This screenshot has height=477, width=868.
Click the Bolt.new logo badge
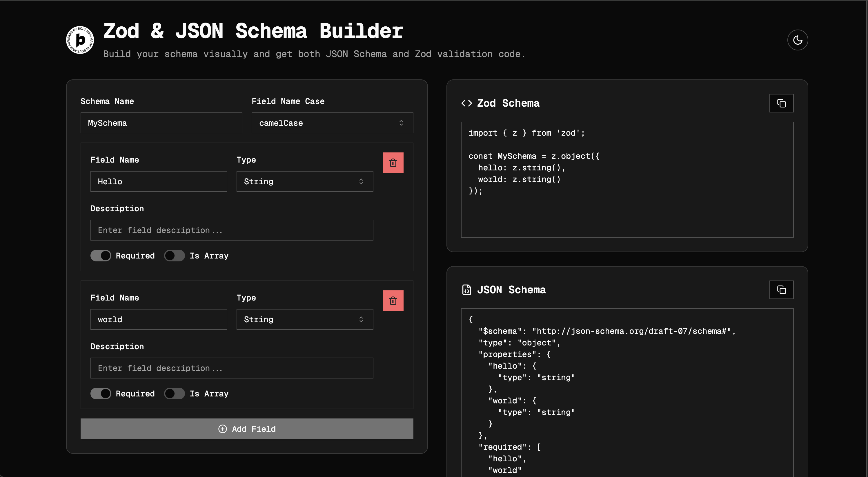[x=80, y=40]
